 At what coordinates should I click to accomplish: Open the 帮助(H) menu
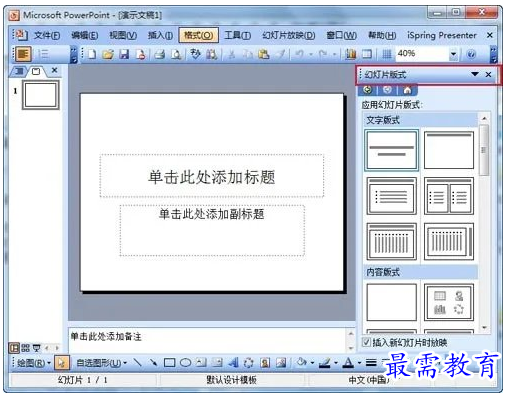click(x=382, y=35)
